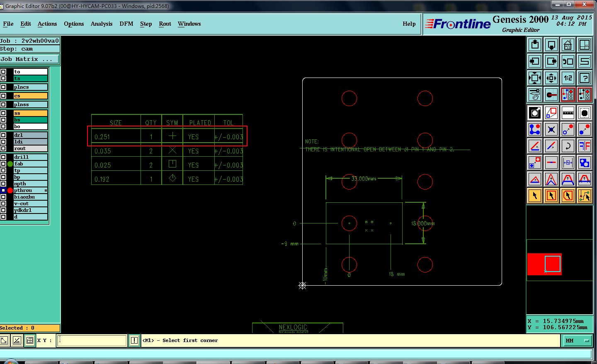This screenshot has height=364, width=597.
Task: Select the net selection pointer tool
Action: (585, 196)
